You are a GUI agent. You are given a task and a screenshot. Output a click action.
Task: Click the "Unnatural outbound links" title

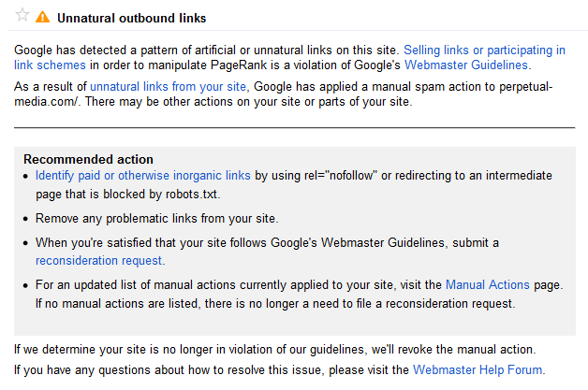(x=132, y=18)
